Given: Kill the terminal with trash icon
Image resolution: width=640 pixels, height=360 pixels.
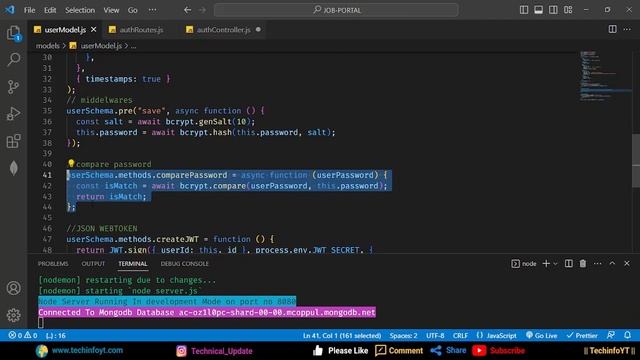Looking at the screenshot, I should click(x=583, y=264).
